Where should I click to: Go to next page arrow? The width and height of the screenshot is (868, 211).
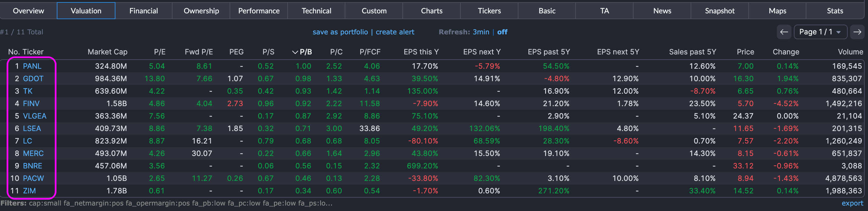point(857,32)
